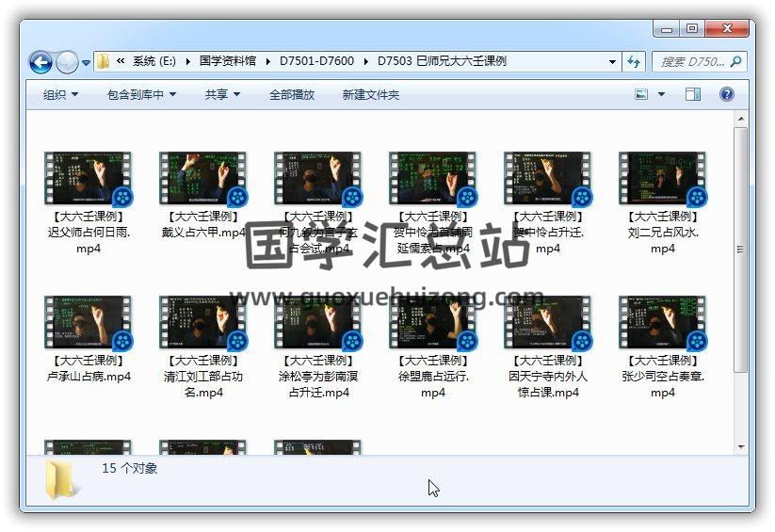The image size is (775, 532).
Task: Navigate to 国学资料馆 breadcrumb
Action: click(228, 61)
